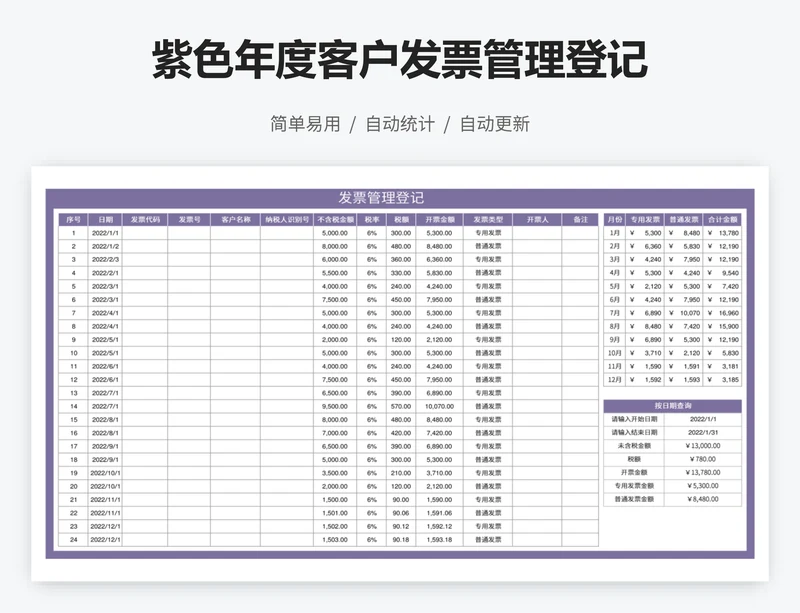Click the 按日期查询 section header
The height and width of the screenshot is (613, 800).
[x=672, y=406]
